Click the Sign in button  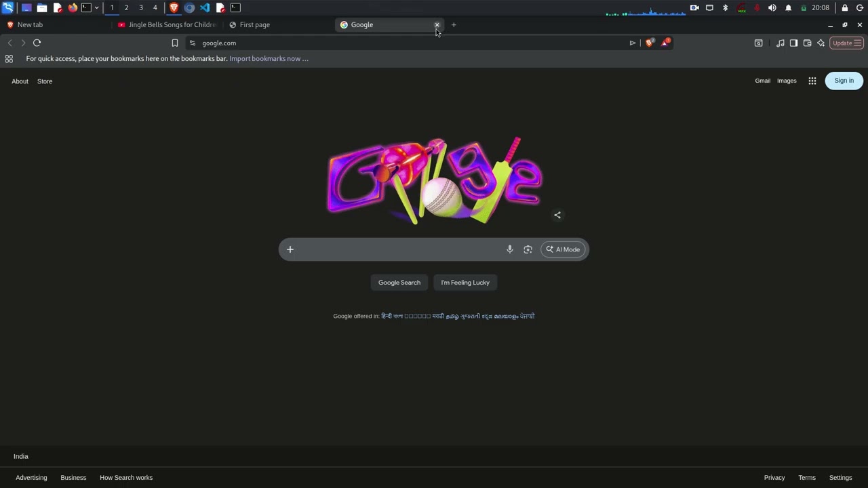coord(844,81)
